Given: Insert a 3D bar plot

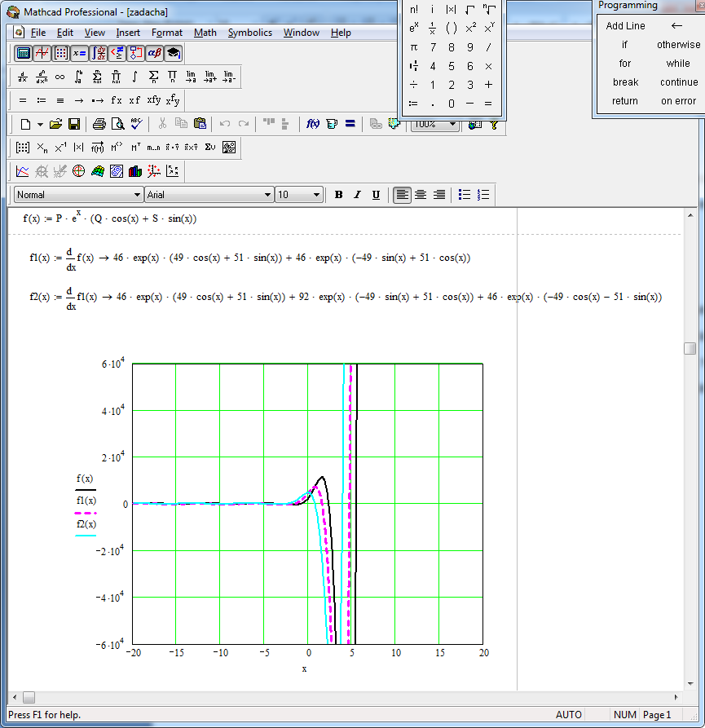Looking at the screenshot, I should [135, 171].
